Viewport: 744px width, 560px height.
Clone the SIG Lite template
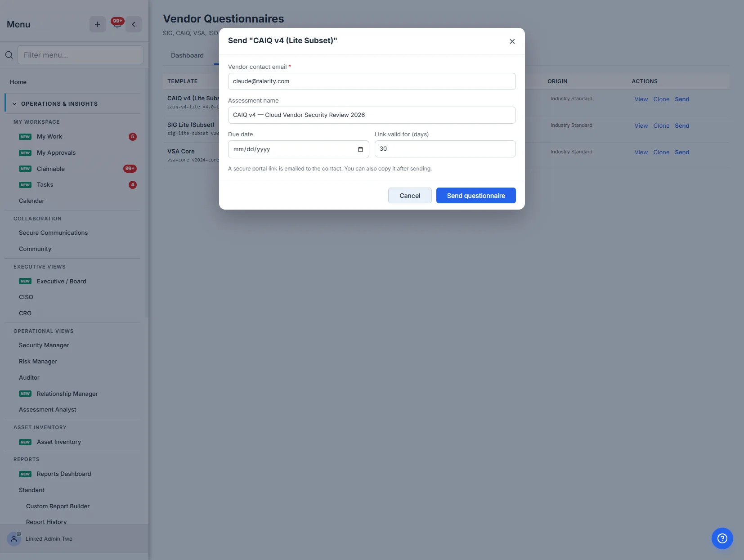pos(661,126)
